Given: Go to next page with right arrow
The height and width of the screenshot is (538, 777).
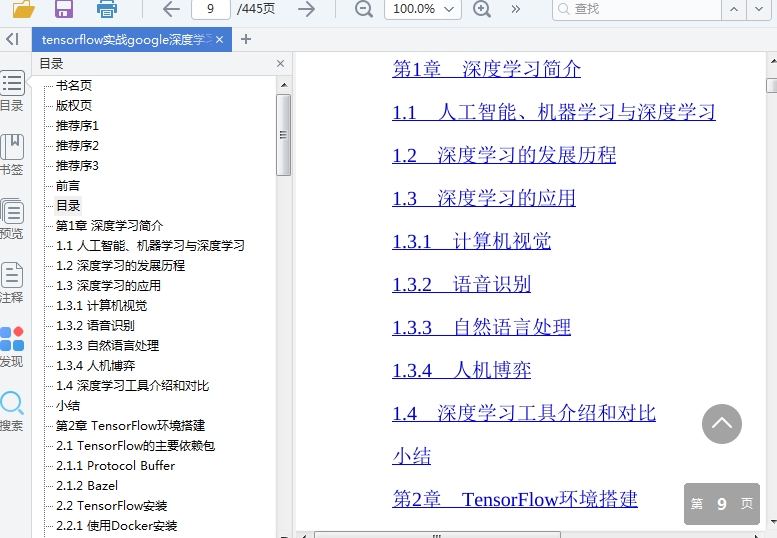Looking at the screenshot, I should (x=307, y=9).
